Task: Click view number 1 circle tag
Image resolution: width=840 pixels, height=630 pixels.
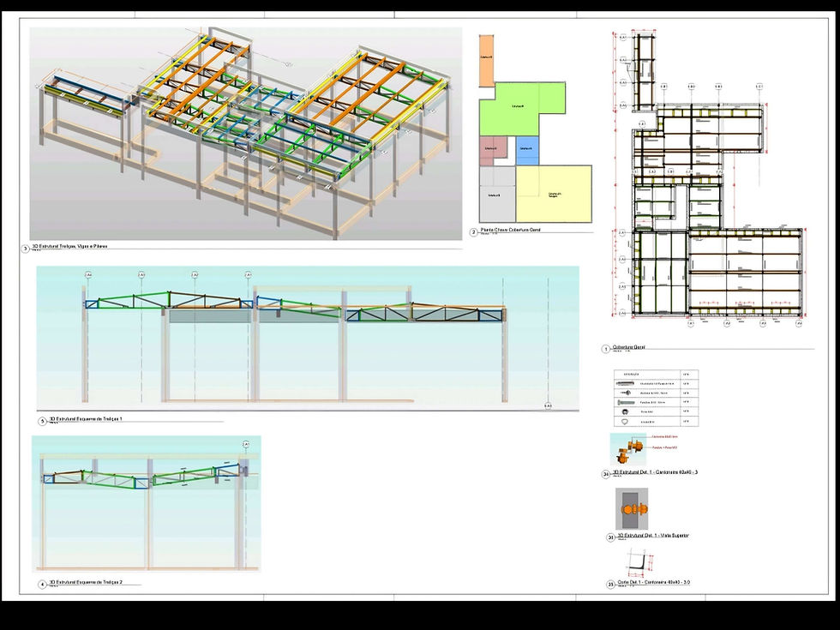Action: (606, 350)
